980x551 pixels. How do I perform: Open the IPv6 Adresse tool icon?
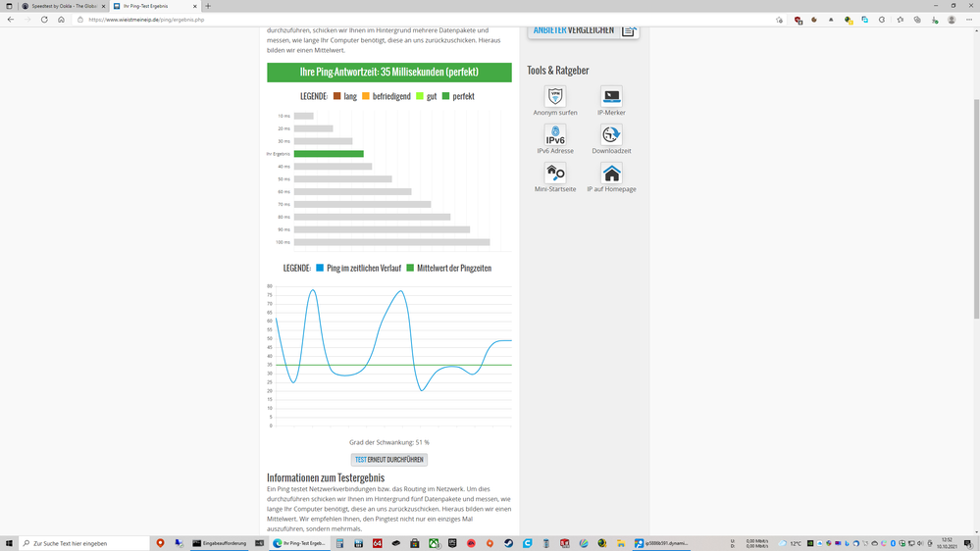pyautogui.click(x=555, y=134)
